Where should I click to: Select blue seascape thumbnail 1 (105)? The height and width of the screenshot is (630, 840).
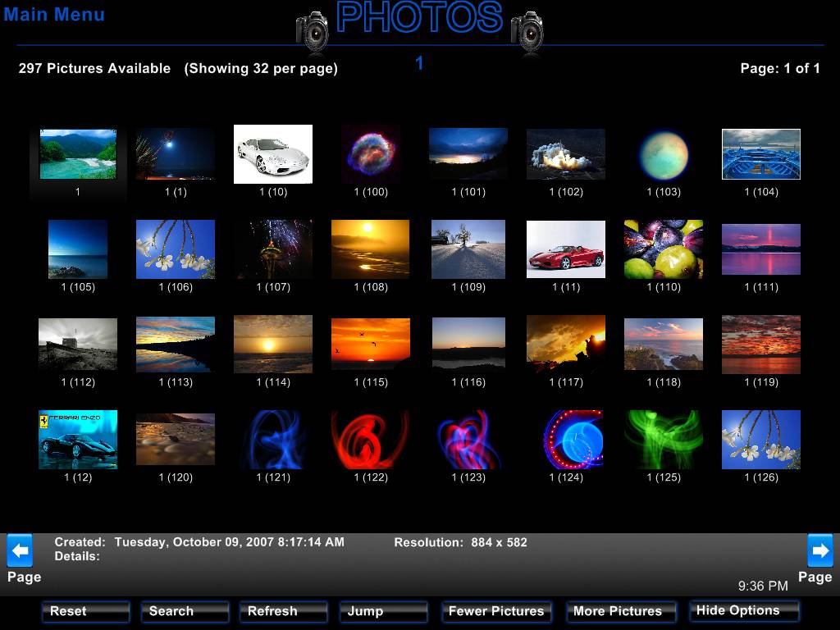click(78, 249)
